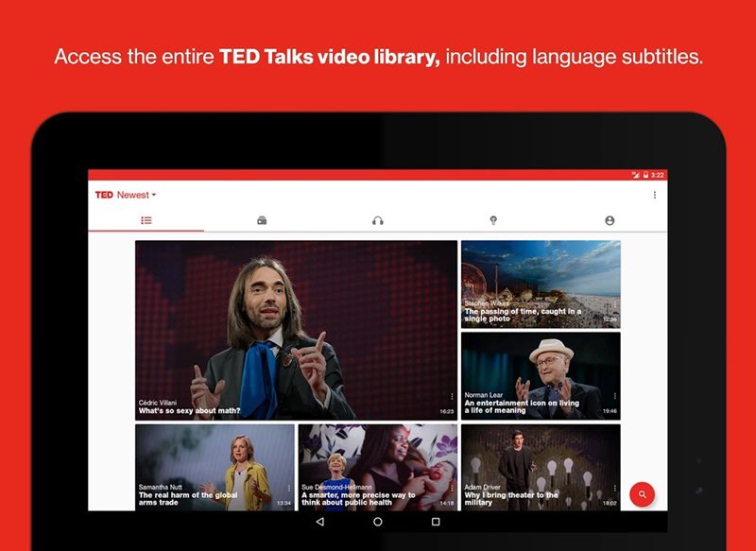Click the 19:46 duration on Norman Lear card
This screenshot has height=551, width=756.
tap(610, 411)
